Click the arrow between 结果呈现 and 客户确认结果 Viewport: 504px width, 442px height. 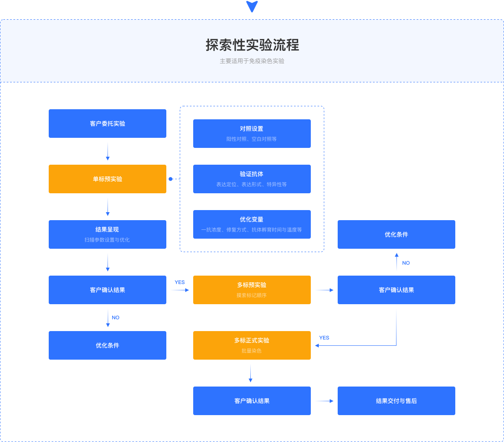(x=108, y=263)
